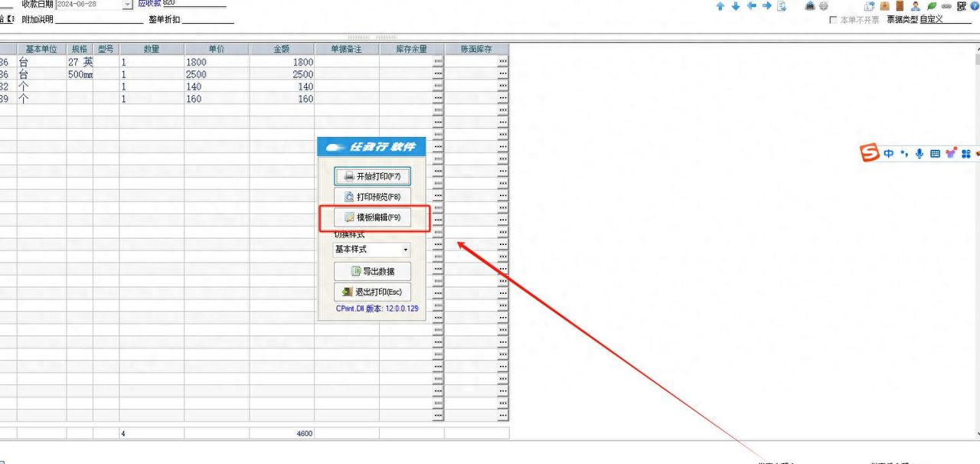Image resolution: width=980 pixels, height=464 pixels.
Task: Click the brown door icon in toolbar
Action: tap(900, 6)
